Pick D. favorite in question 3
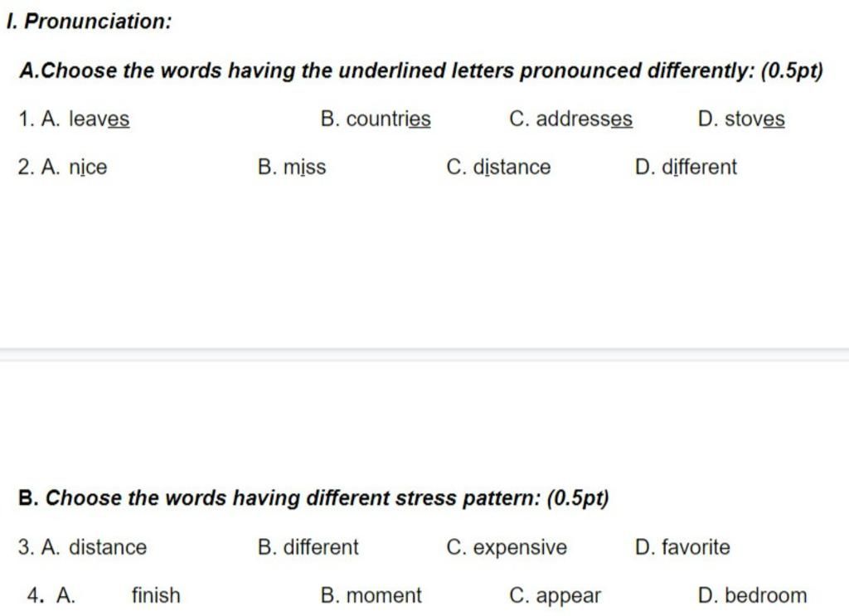Screen dimensions: 849x616 [x=682, y=546]
